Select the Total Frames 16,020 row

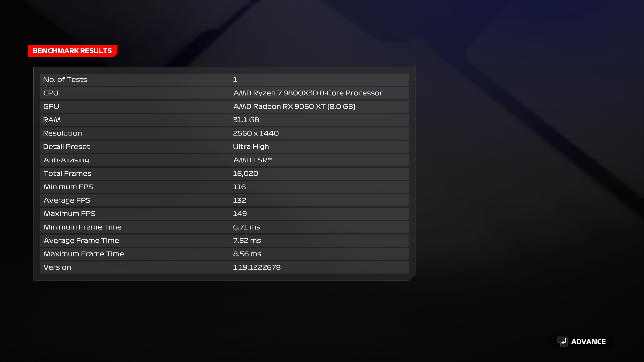click(225, 173)
